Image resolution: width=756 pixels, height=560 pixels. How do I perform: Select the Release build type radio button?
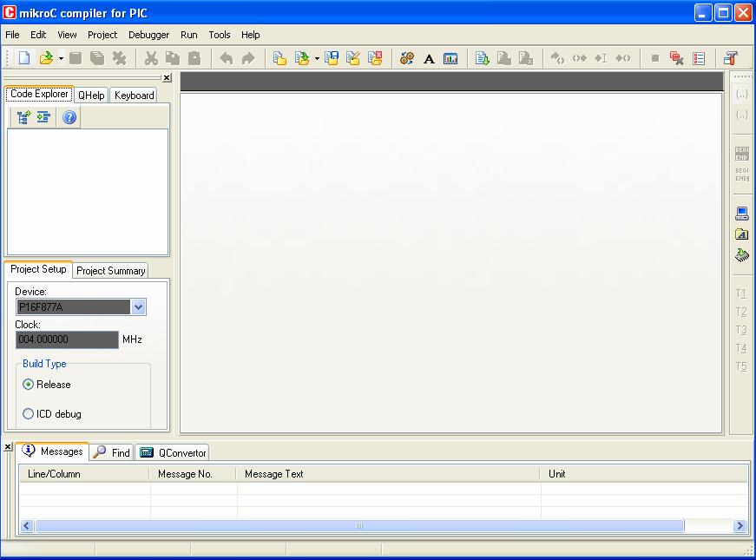coord(28,385)
